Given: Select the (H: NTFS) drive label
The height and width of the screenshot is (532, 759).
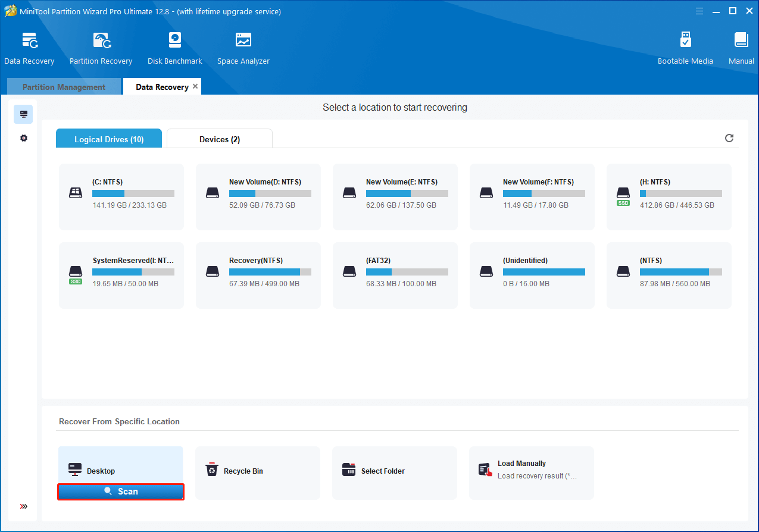Looking at the screenshot, I should click(655, 182).
